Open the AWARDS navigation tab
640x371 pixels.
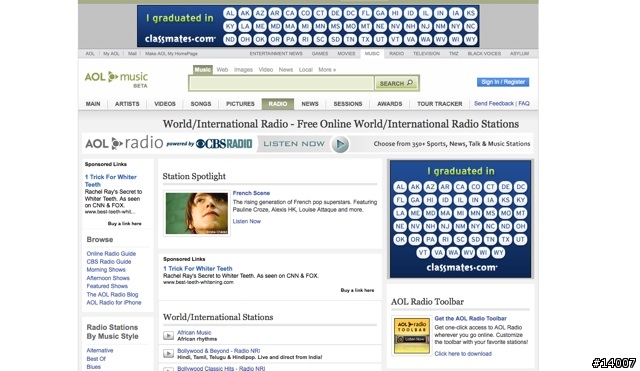click(x=389, y=104)
